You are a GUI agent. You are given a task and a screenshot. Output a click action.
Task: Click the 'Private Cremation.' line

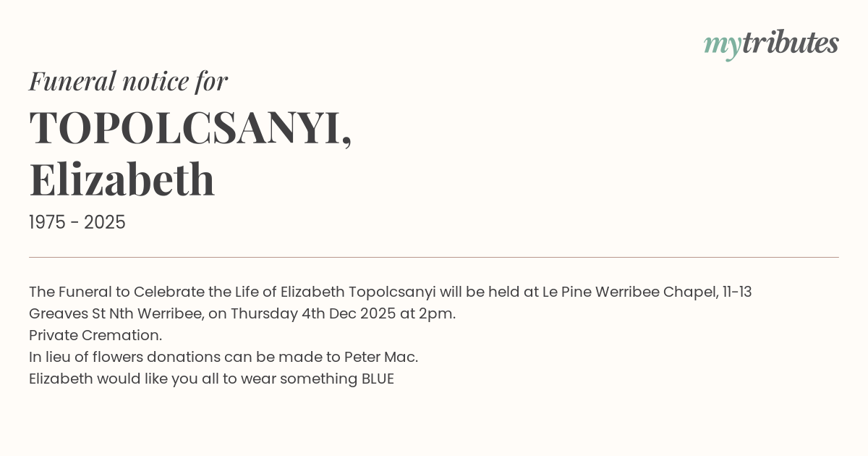click(x=95, y=335)
